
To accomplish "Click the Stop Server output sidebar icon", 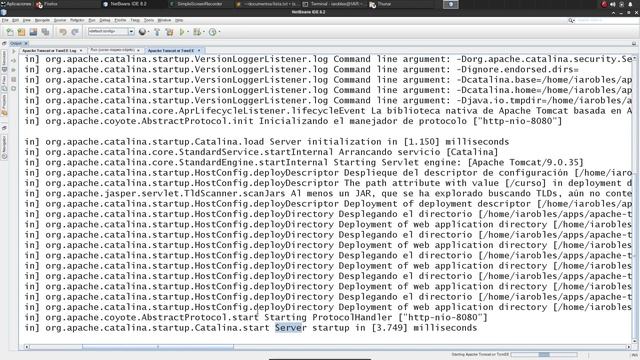I will 13,79.
